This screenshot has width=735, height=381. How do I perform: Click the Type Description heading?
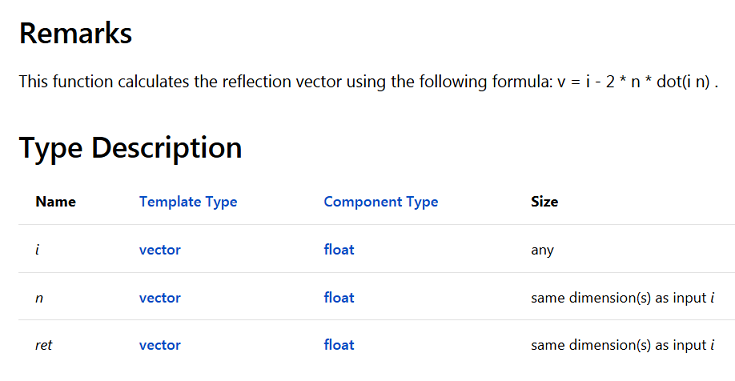(x=130, y=149)
